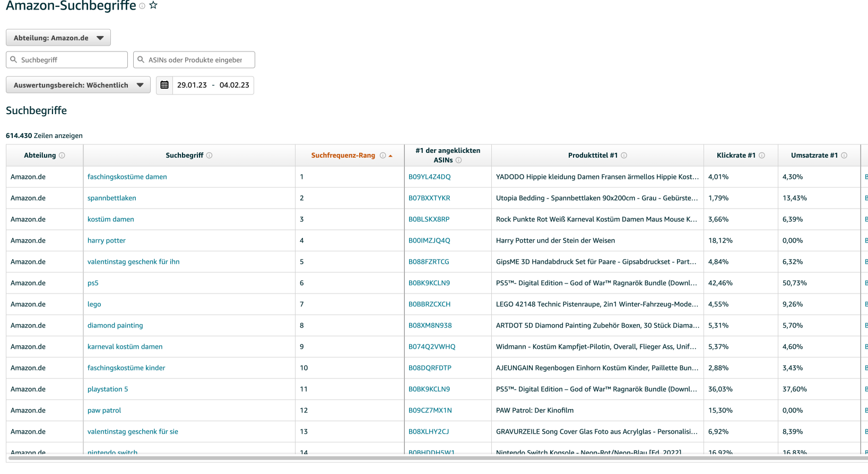The width and height of the screenshot is (868, 474).
Task: Star the Amazon-Suchbegriffe page as favorite
Action: [153, 5]
